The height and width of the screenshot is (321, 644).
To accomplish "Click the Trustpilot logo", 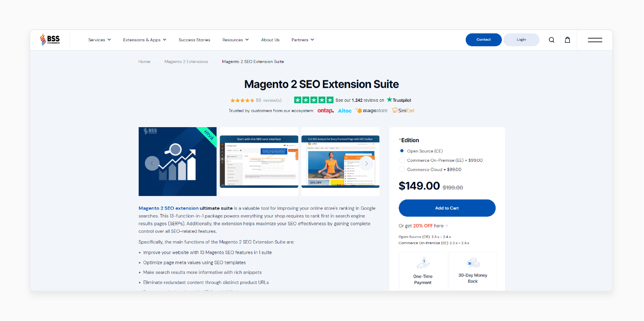I will tap(399, 100).
